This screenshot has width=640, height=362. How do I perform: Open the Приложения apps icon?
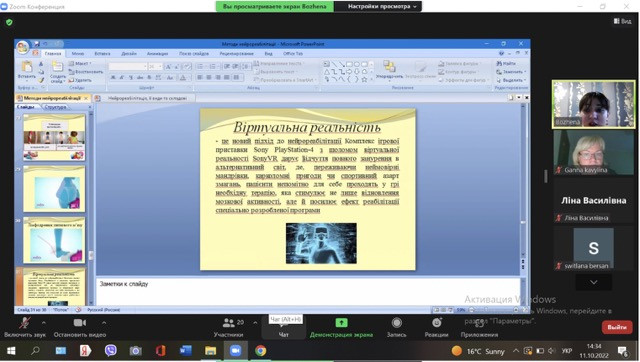click(479, 324)
